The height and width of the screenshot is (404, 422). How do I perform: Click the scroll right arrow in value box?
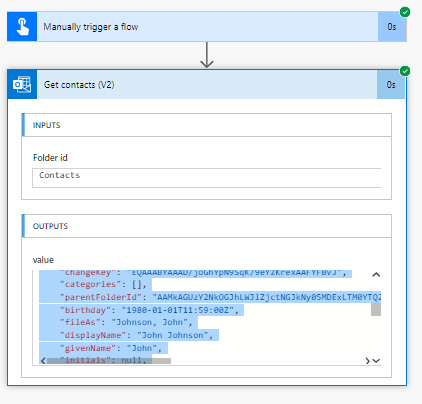coord(367,361)
